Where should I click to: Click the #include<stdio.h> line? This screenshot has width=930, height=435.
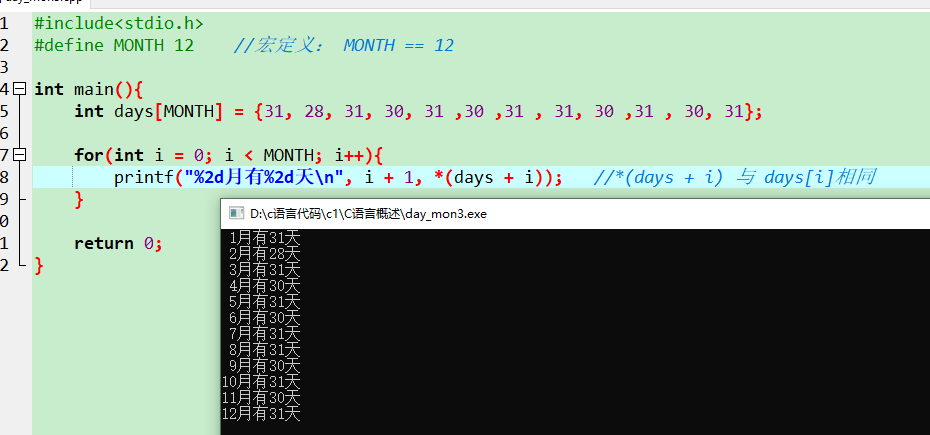tap(119, 24)
